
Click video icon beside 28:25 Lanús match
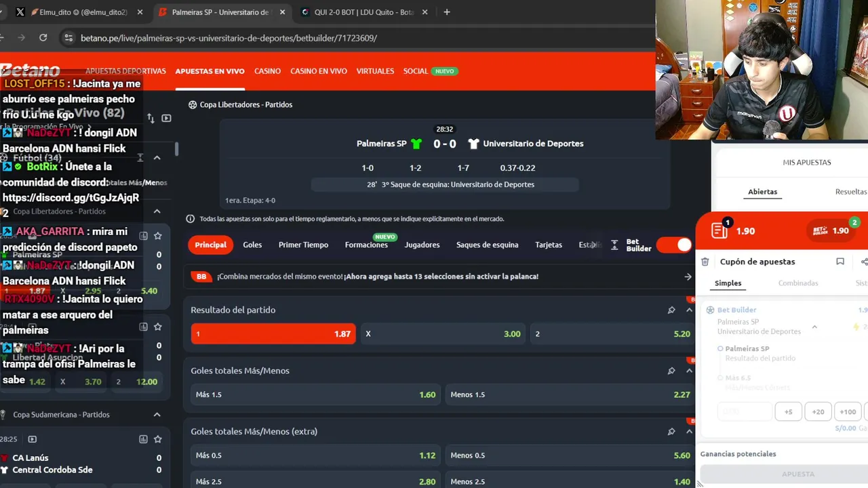point(32,439)
